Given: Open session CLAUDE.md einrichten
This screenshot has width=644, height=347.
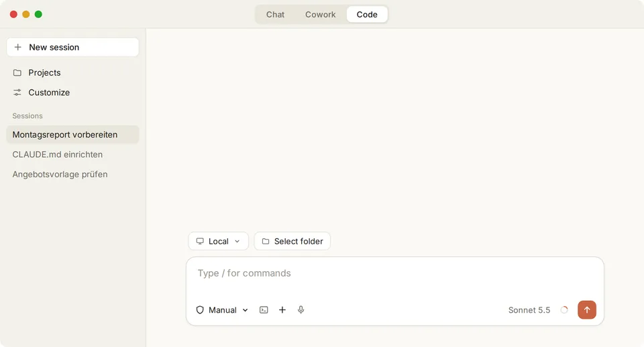Looking at the screenshot, I should (72, 154).
